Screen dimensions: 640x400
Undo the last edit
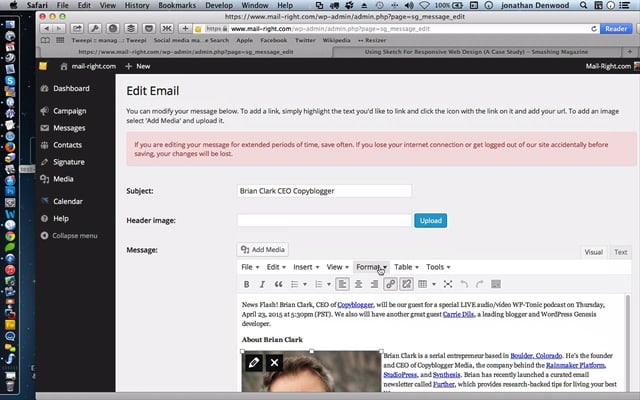(464, 284)
